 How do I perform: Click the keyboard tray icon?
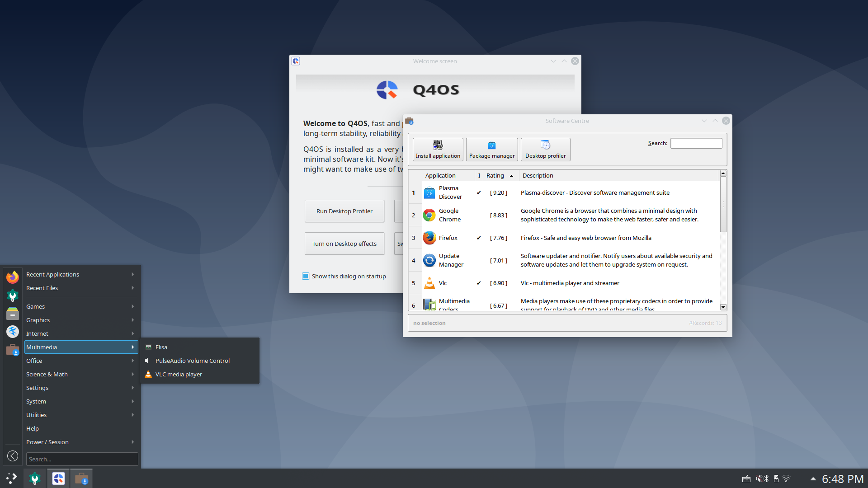746,479
